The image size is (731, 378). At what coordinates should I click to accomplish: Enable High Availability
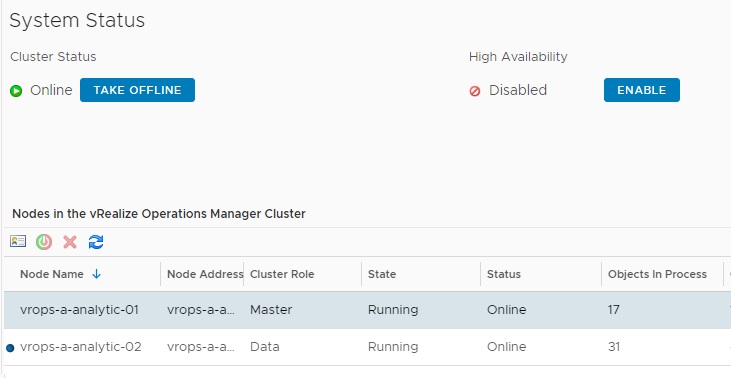[x=641, y=90]
